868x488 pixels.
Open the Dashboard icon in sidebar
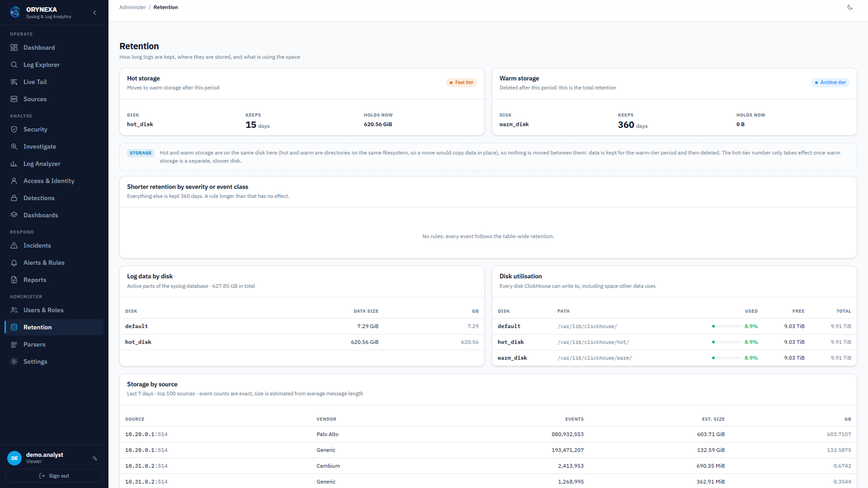[x=14, y=48]
